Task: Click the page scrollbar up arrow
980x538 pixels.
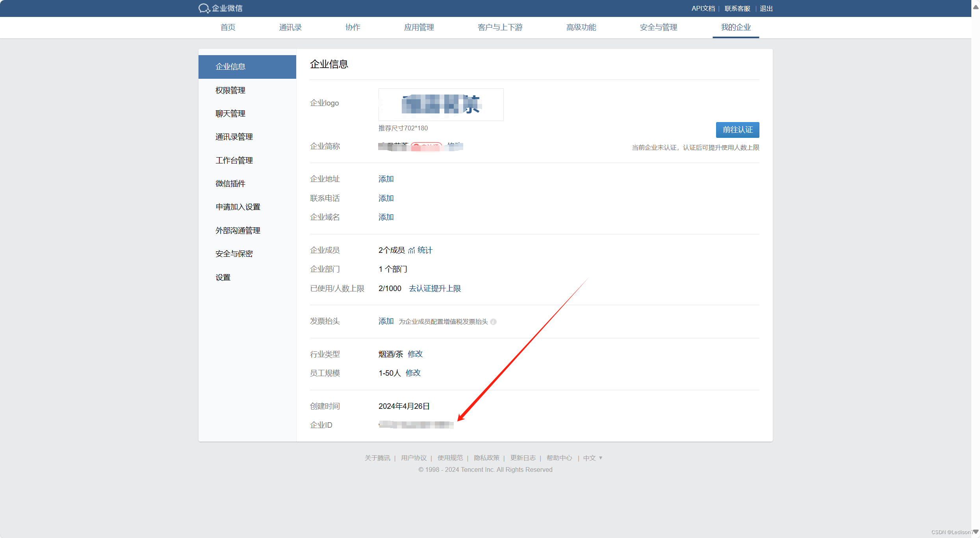Action: (976, 7)
